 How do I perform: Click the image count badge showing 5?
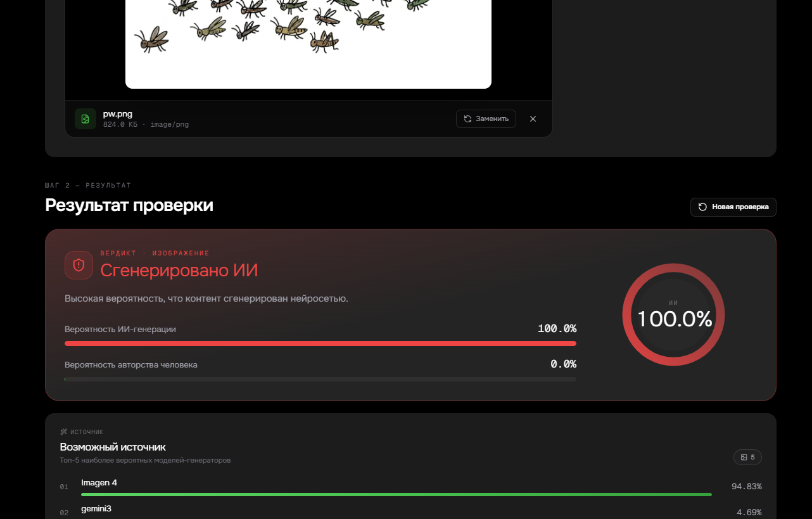pos(747,457)
